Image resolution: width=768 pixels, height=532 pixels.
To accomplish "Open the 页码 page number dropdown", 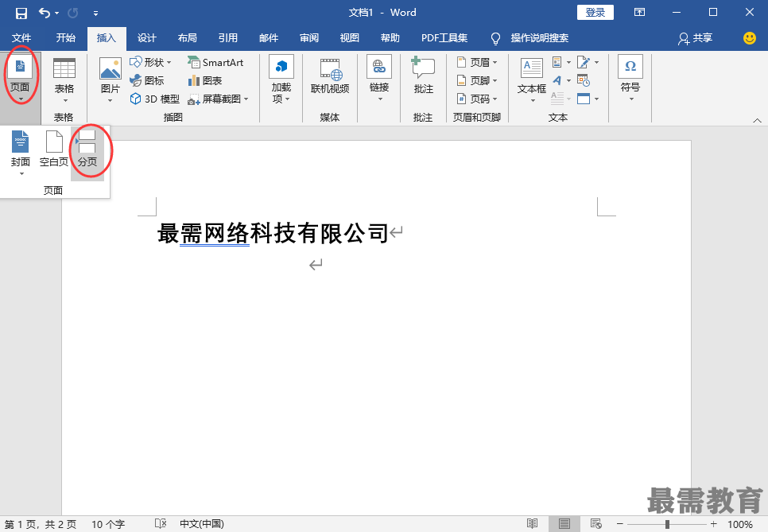I will click(477, 99).
